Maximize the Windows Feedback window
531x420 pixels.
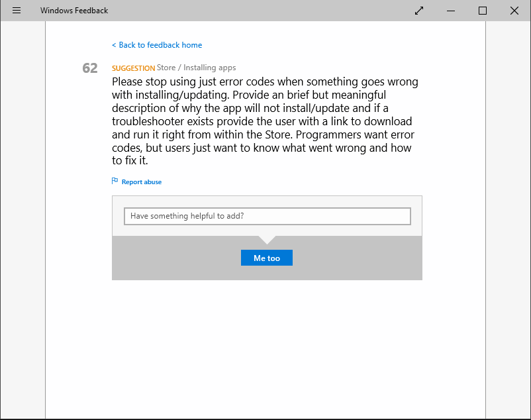pyautogui.click(x=483, y=11)
